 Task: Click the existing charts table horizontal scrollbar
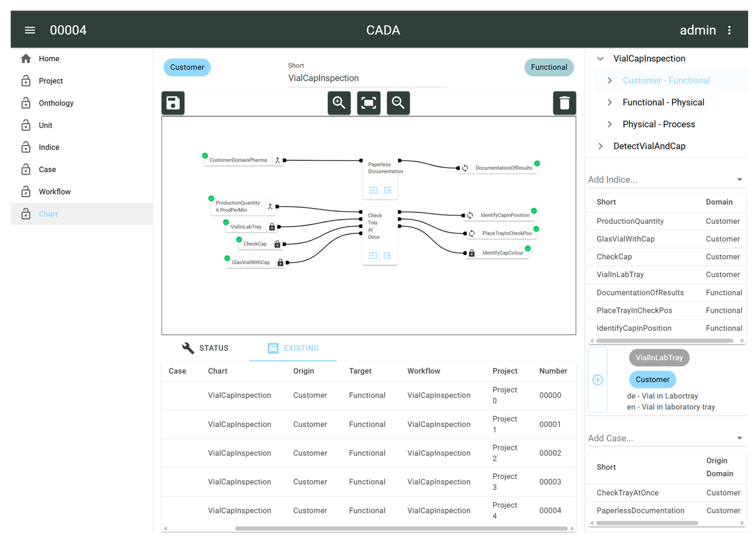pos(401,528)
